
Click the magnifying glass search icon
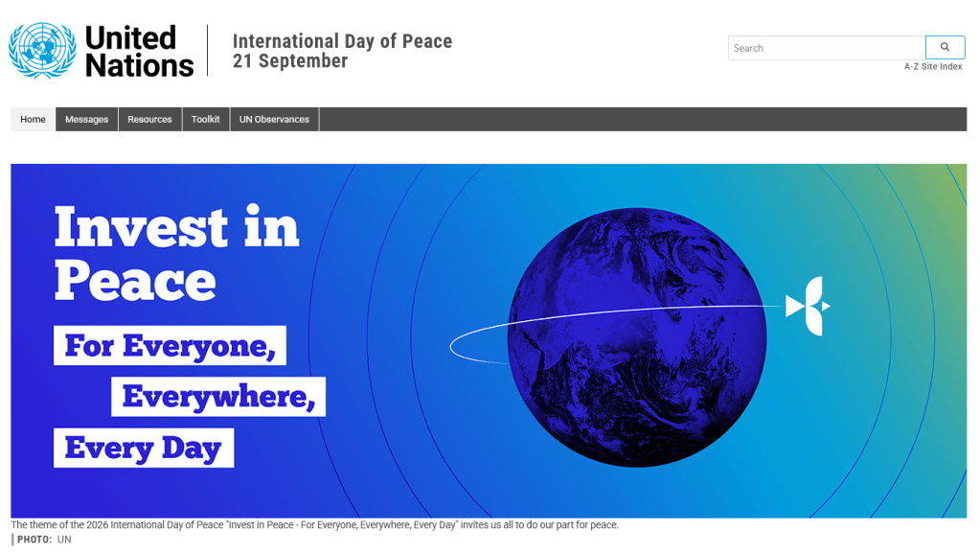pyautogui.click(x=945, y=47)
